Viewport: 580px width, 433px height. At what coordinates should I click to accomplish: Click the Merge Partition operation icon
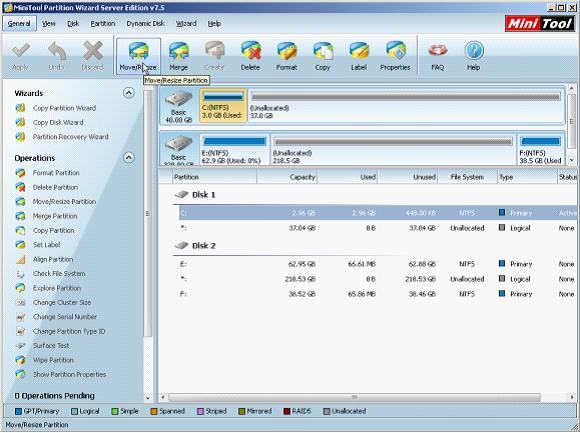pyautogui.click(x=20, y=216)
